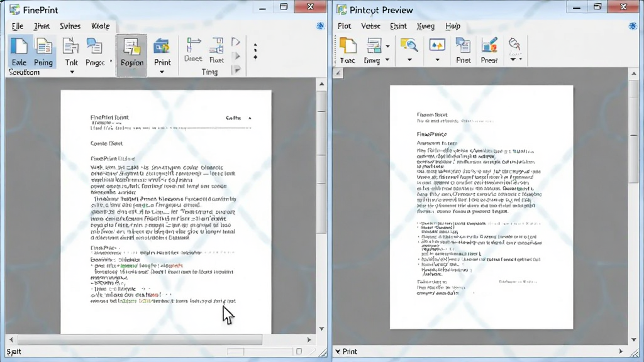Open the Eile menu in FinePrint
The image size is (644, 362).
[17, 26]
